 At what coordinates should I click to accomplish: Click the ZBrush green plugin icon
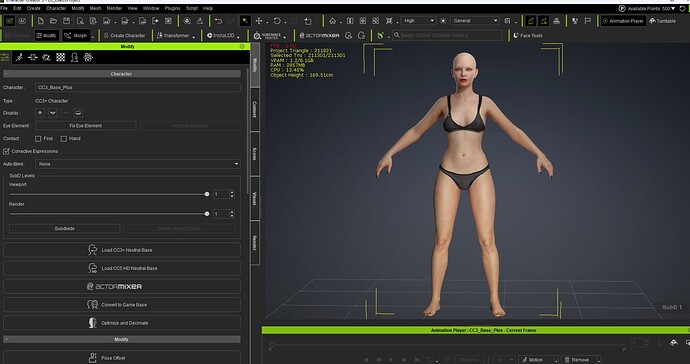coord(380,36)
